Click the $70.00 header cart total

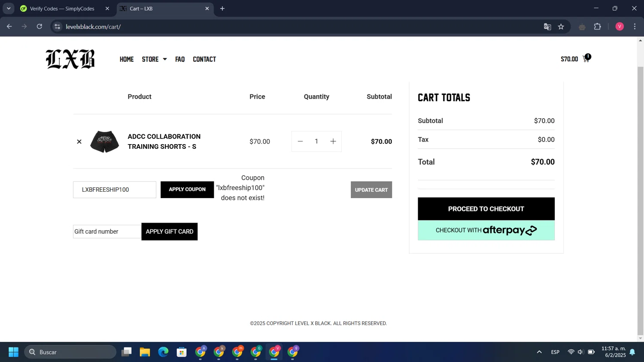(x=569, y=59)
